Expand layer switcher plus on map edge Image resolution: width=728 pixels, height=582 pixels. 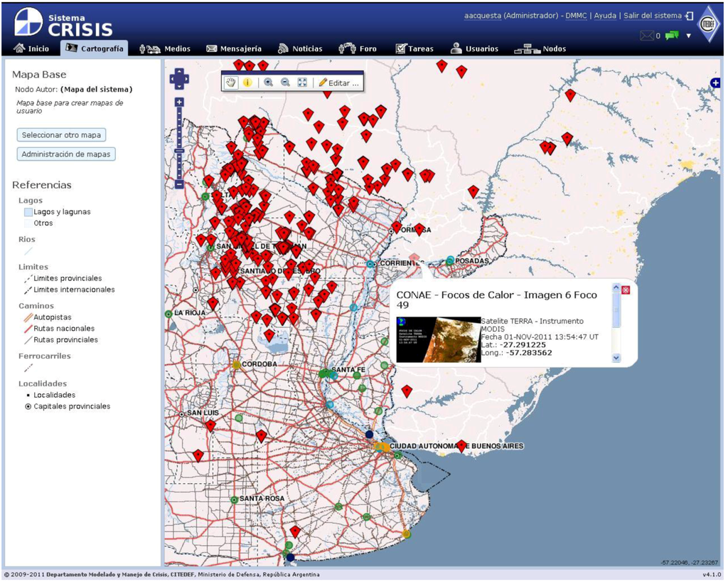[x=715, y=83]
